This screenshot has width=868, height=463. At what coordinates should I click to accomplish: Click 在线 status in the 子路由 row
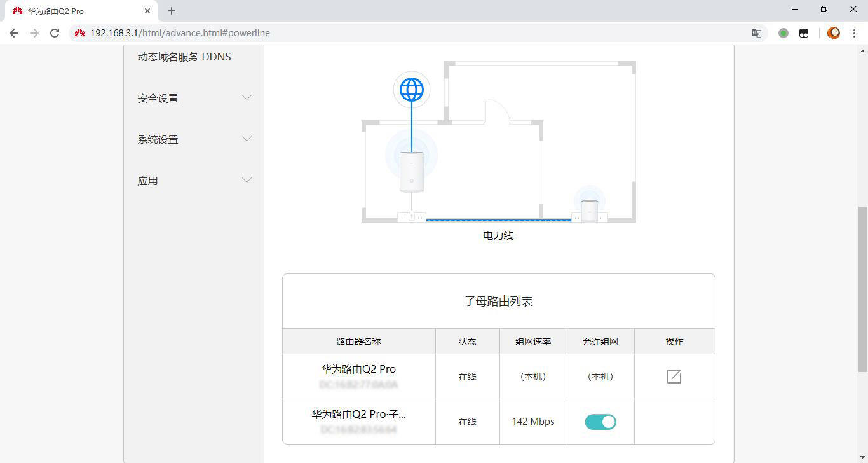point(467,422)
